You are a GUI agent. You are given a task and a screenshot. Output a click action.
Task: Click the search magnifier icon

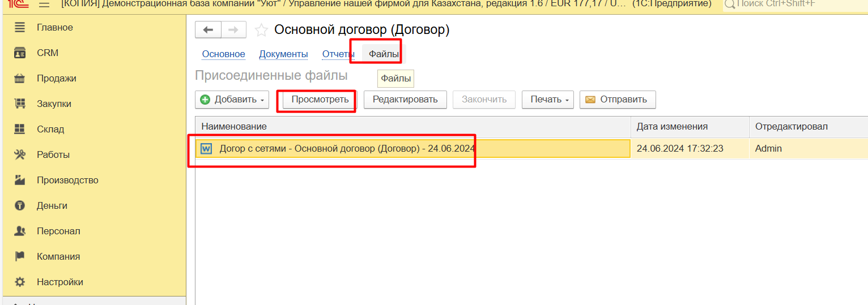click(x=730, y=4)
